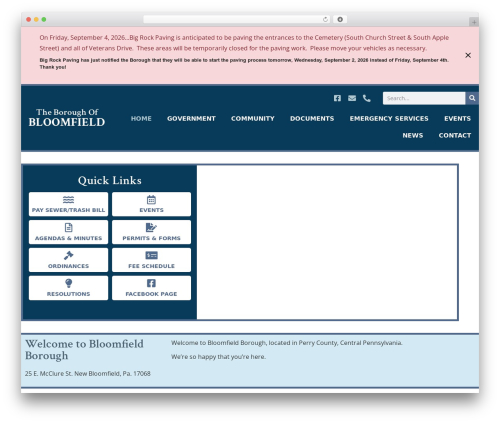Open the News menu item
This screenshot has width=500, height=423.
[x=413, y=135]
